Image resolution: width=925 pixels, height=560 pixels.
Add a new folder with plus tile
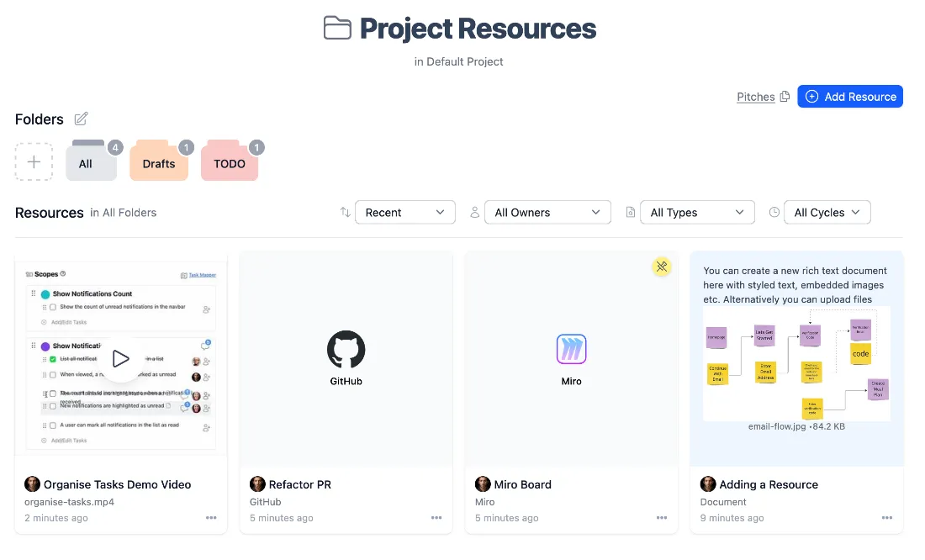34,161
